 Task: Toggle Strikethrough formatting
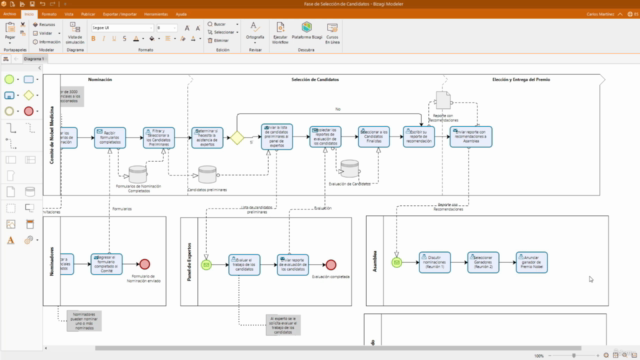tap(124, 39)
